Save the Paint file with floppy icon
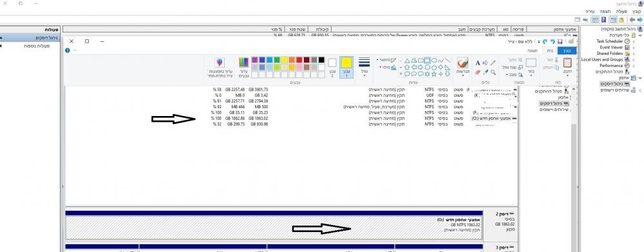This screenshot has height=252, width=644. tap(560, 41)
